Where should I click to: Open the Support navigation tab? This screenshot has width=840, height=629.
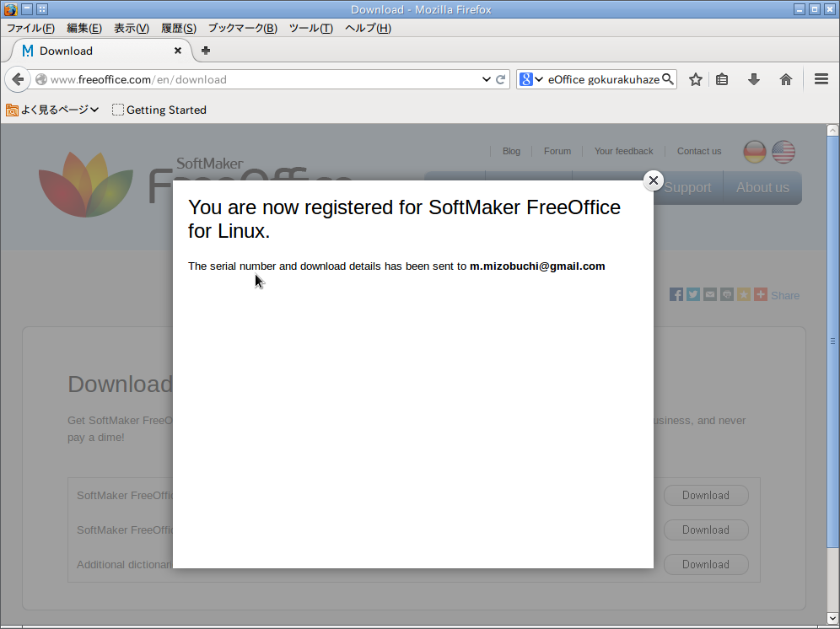(688, 187)
